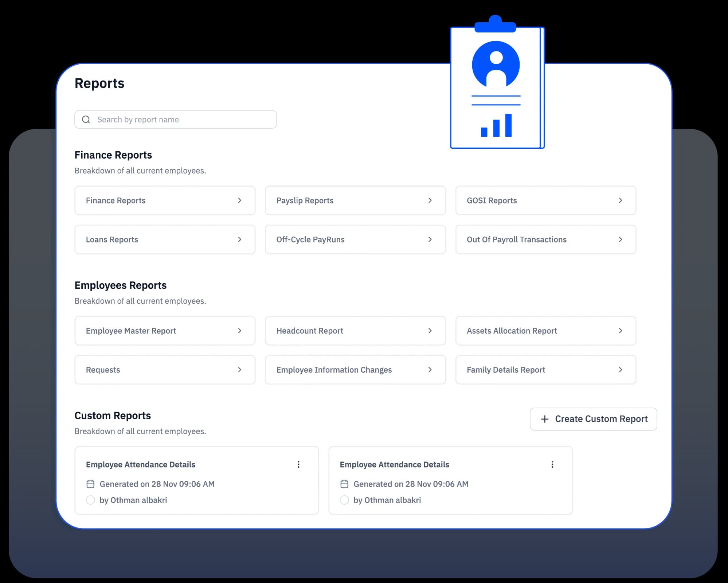Open Payslip Reports section
Viewport: 728px width, 583px height.
(355, 200)
